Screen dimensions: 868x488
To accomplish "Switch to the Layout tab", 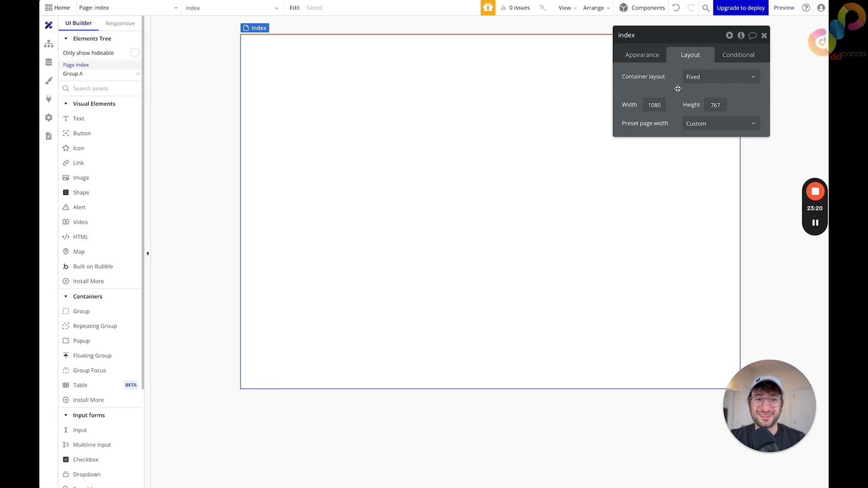I will tap(690, 55).
